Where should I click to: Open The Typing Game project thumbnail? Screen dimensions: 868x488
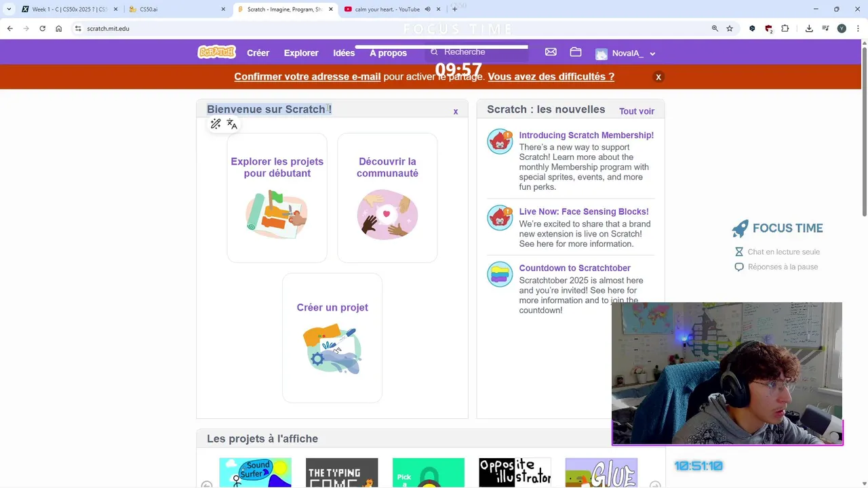[342, 472]
